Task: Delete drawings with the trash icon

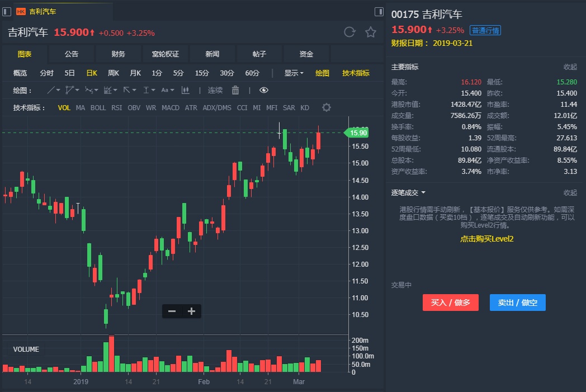Action: pyautogui.click(x=235, y=90)
